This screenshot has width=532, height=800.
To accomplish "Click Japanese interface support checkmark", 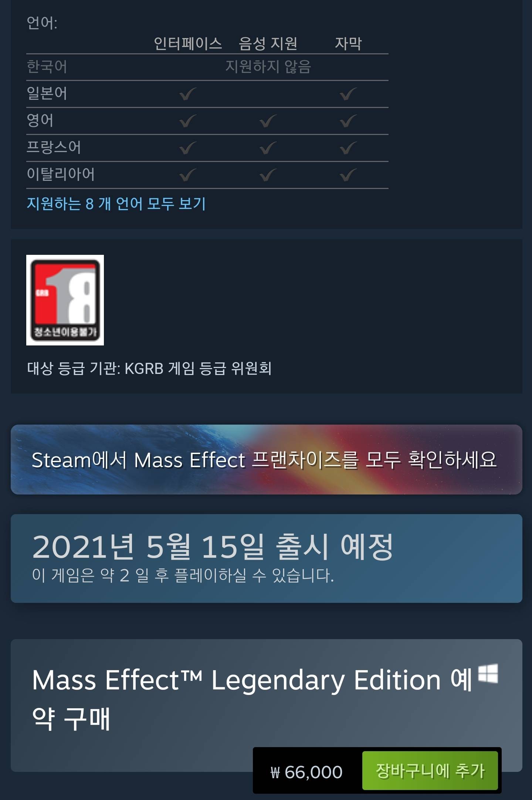I will pos(187,94).
